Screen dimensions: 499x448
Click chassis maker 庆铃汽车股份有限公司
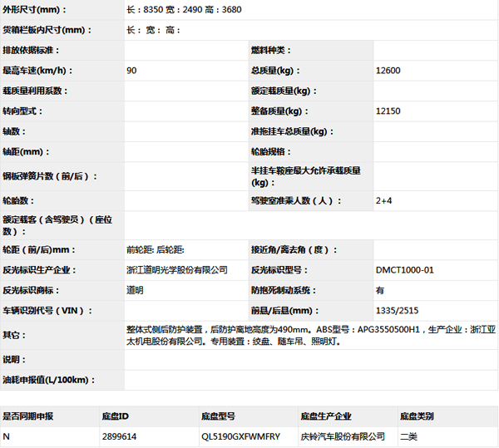[343, 436]
